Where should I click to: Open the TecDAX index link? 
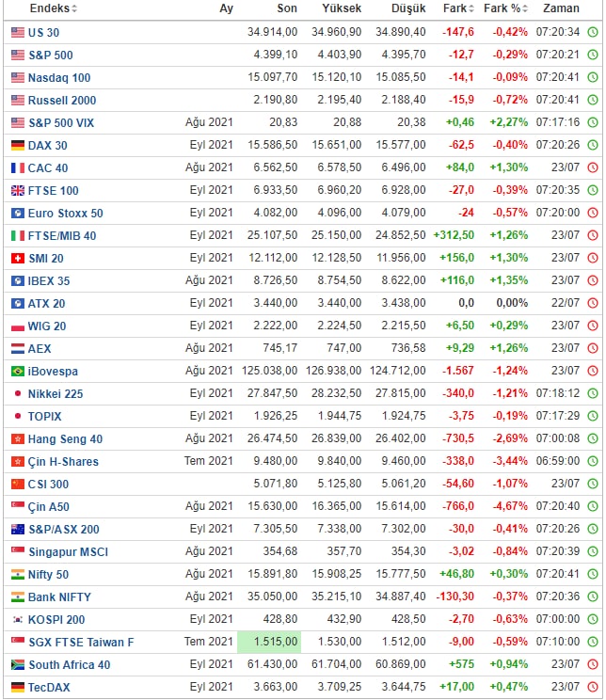49,687
